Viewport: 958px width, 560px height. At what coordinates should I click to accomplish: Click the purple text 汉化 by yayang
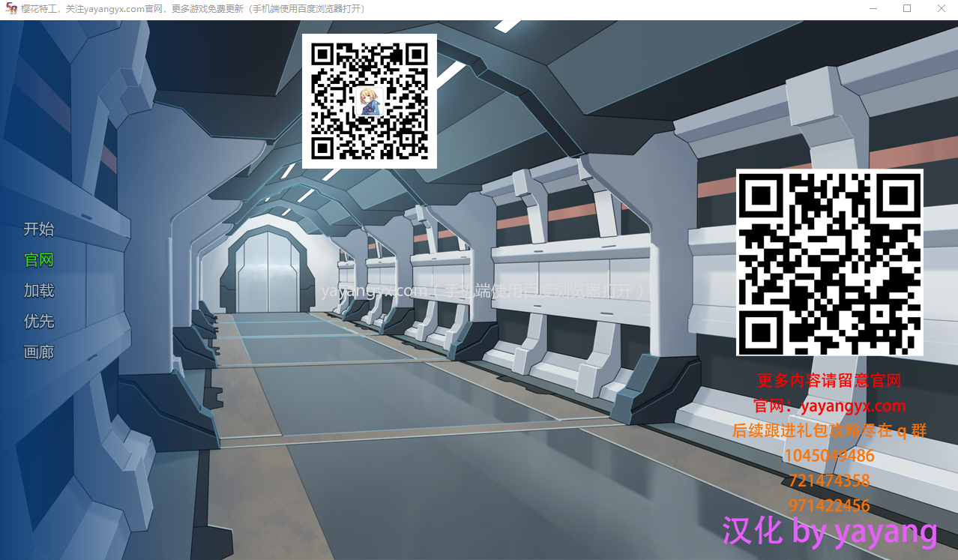tap(830, 532)
